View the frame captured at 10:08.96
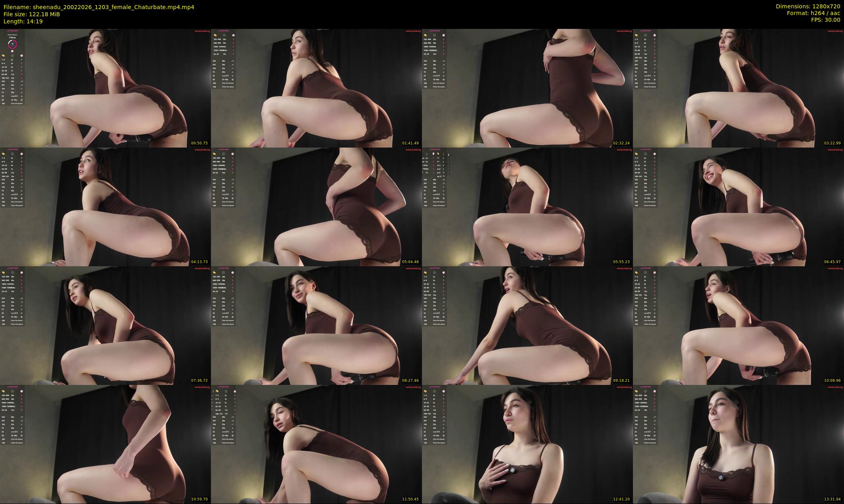 click(x=738, y=325)
